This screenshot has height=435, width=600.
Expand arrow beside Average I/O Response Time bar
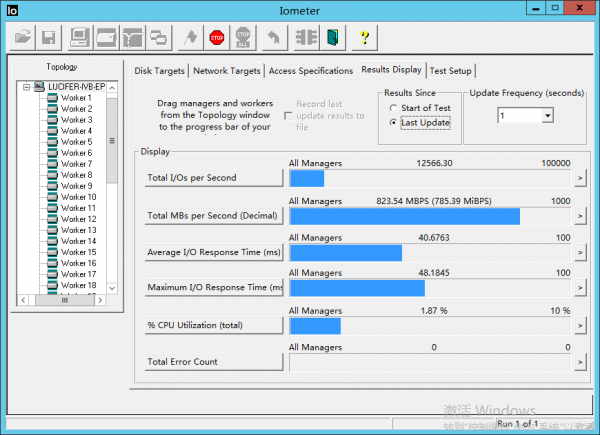580,253
